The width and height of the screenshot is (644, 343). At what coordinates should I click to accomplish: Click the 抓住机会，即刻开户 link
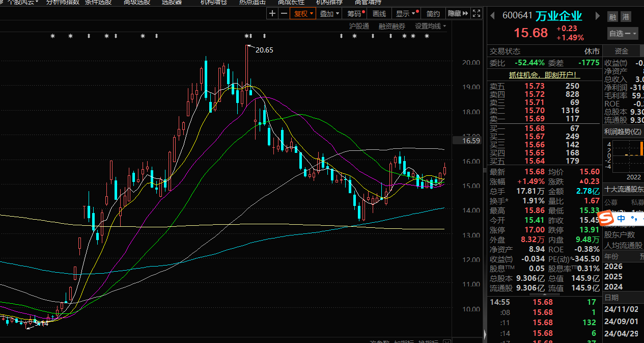coord(545,74)
